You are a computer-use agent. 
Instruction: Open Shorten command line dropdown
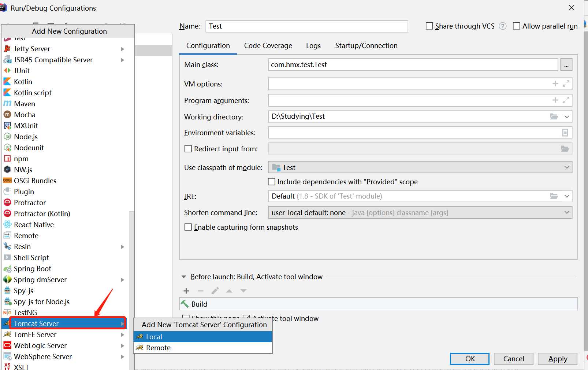tap(567, 212)
